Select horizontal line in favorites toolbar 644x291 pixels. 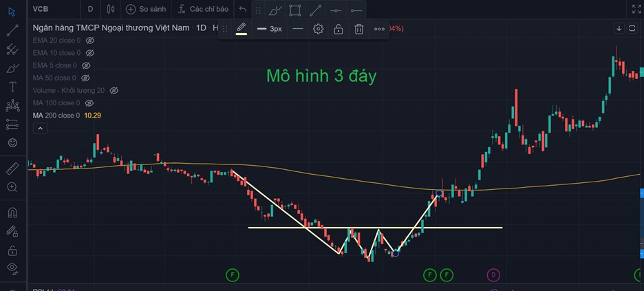click(x=336, y=11)
